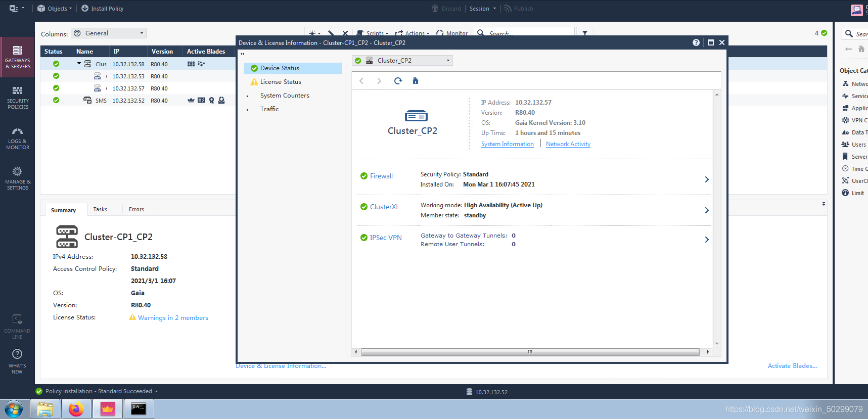
Task: Click the cluster icon beside Cluster-CP1_CP2 in Summary
Action: (x=67, y=237)
